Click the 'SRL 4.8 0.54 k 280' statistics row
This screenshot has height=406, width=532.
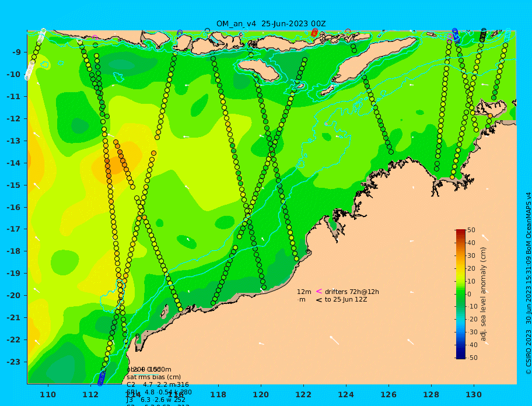click(159, 392)
